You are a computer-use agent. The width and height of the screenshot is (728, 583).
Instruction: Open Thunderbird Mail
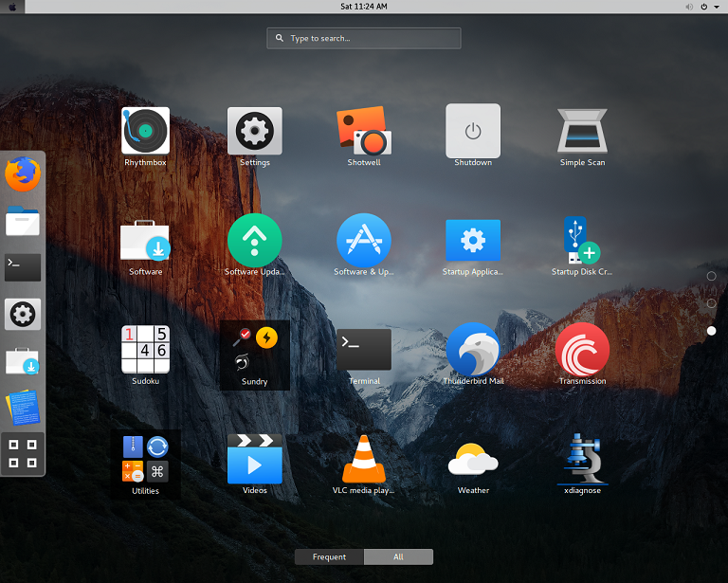point(473,350)
